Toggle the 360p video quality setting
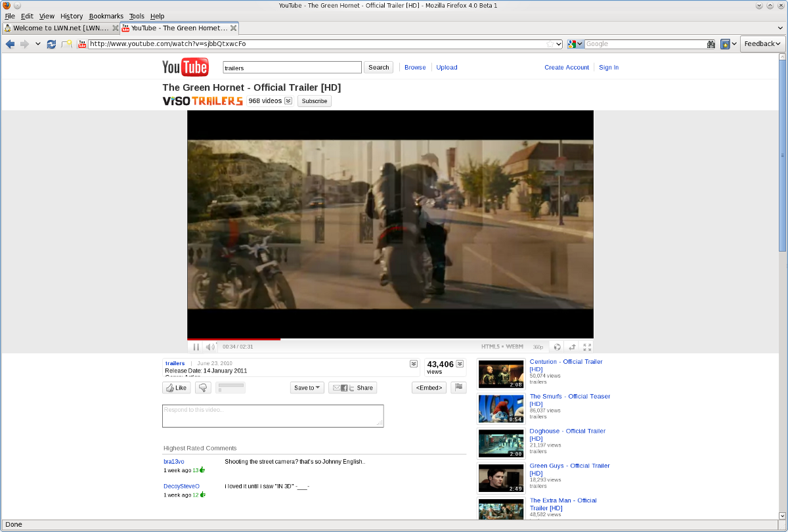Image resolution: width=788 pixels, height=532 pixels. pos(538,347)
